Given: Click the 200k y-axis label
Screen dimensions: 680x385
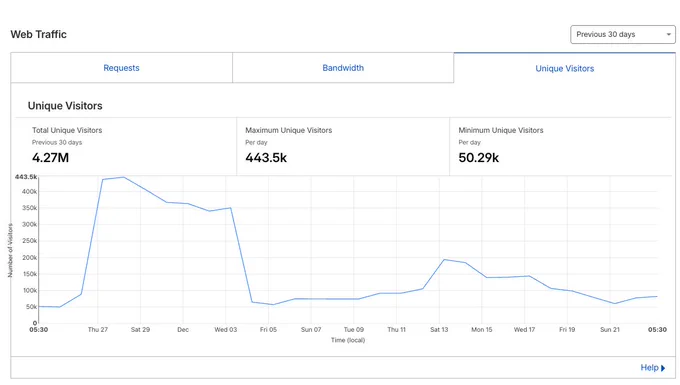Looking at the screenshot, I should 29,258.
